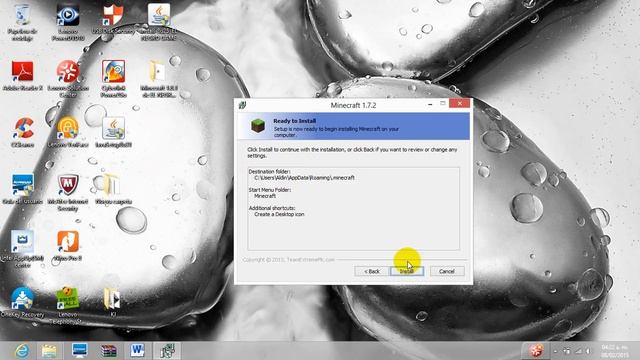Click the 'Create a Desktop icon' text

point(279,214)
